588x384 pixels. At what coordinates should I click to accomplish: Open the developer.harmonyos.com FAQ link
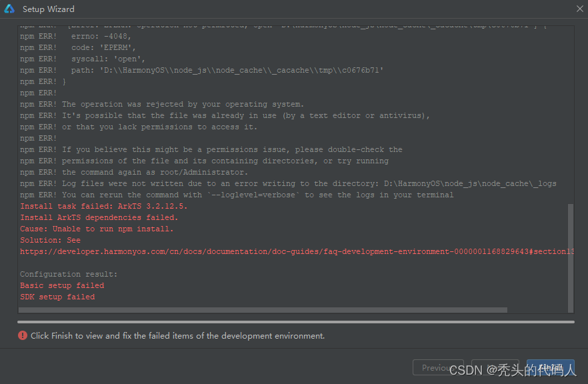[x=297, y=251]
